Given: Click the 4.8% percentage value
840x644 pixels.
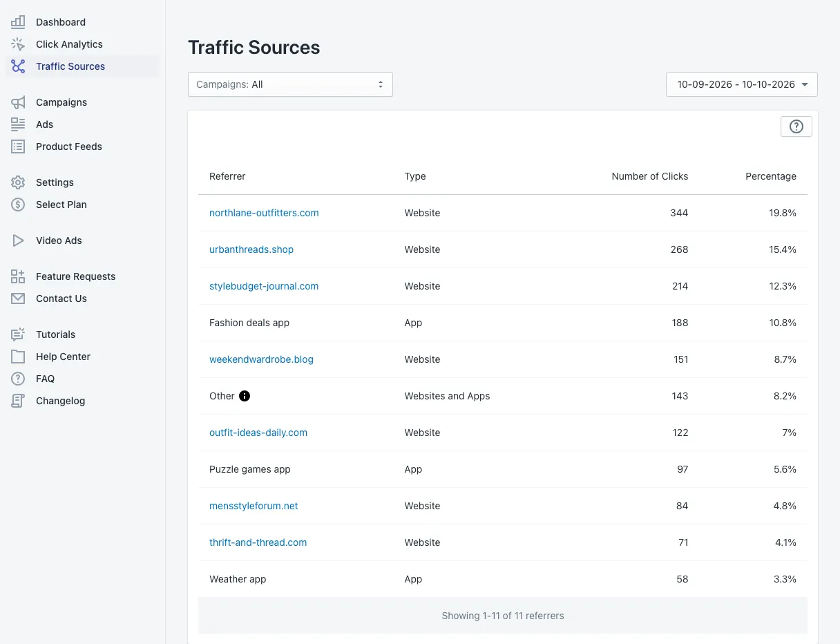Looking at the screenshot, I should coord(785,506).
